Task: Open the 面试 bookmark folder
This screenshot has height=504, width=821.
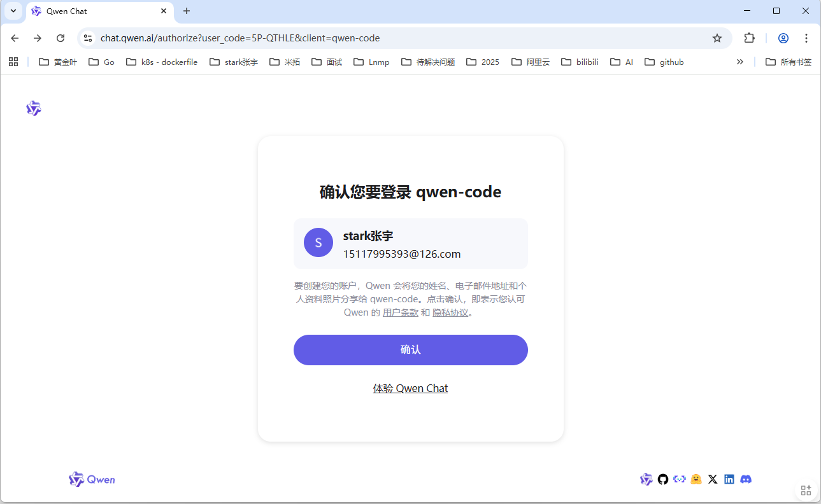Action: [x=327, y=62]
